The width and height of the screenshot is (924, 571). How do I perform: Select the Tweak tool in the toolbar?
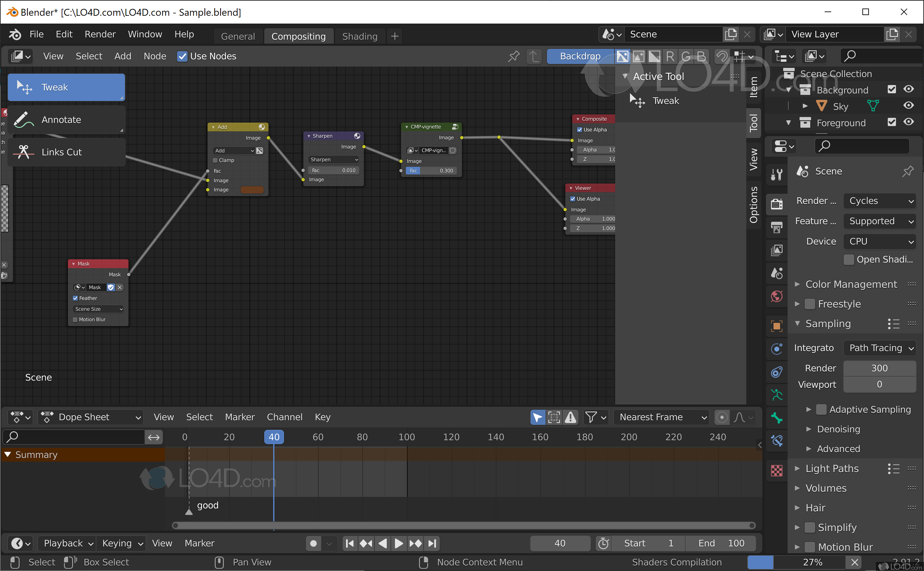66,87
